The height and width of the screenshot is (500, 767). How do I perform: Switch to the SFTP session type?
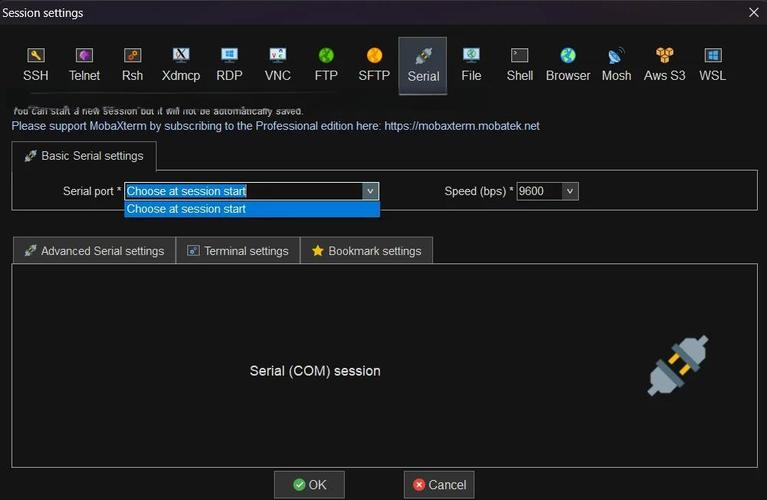[374, 65]
